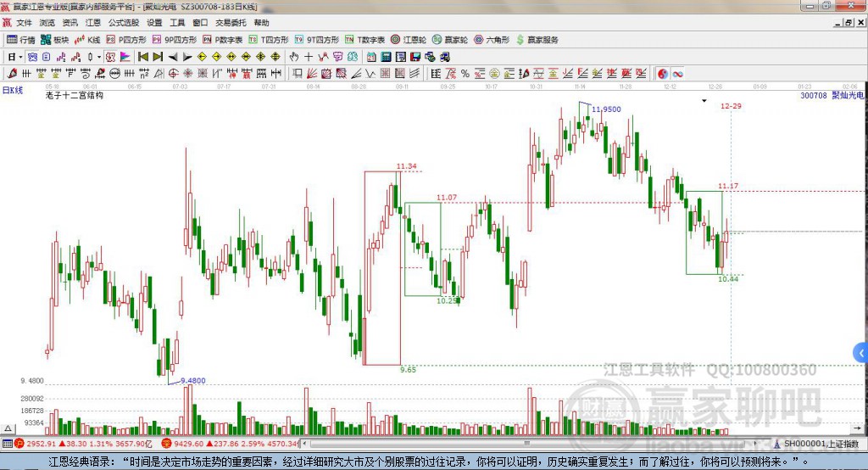Toggle the blue infinity icon
This screenshot has height=470, width=868.
677,74
